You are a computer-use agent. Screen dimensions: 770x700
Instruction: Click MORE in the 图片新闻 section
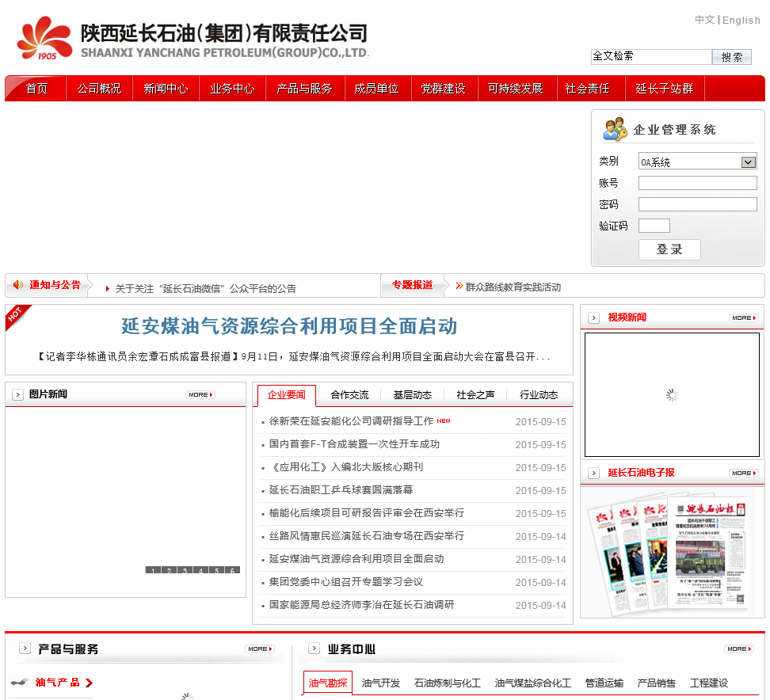[x=200, y=394]
